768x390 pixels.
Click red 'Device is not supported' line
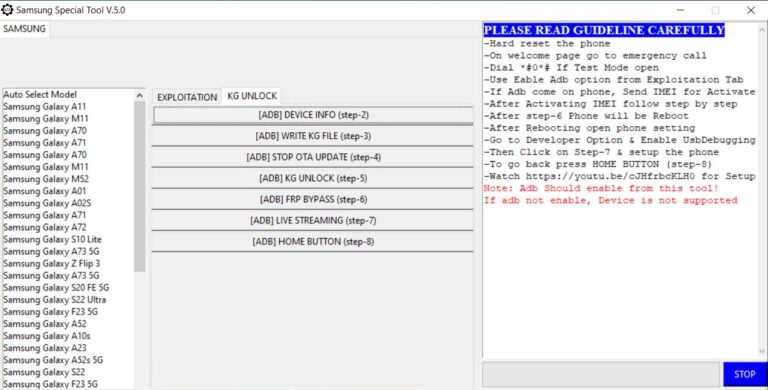tap(610, 200)
